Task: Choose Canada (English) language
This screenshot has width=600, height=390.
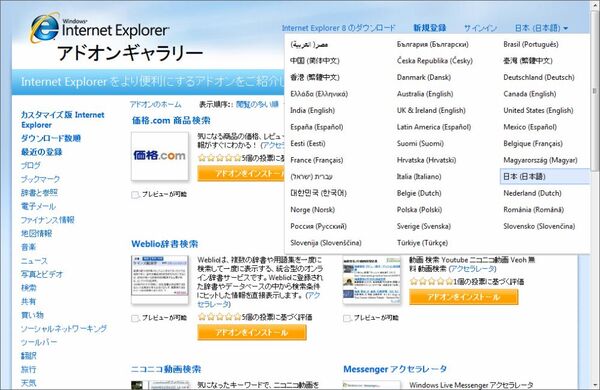Action: tap(530, 94)
